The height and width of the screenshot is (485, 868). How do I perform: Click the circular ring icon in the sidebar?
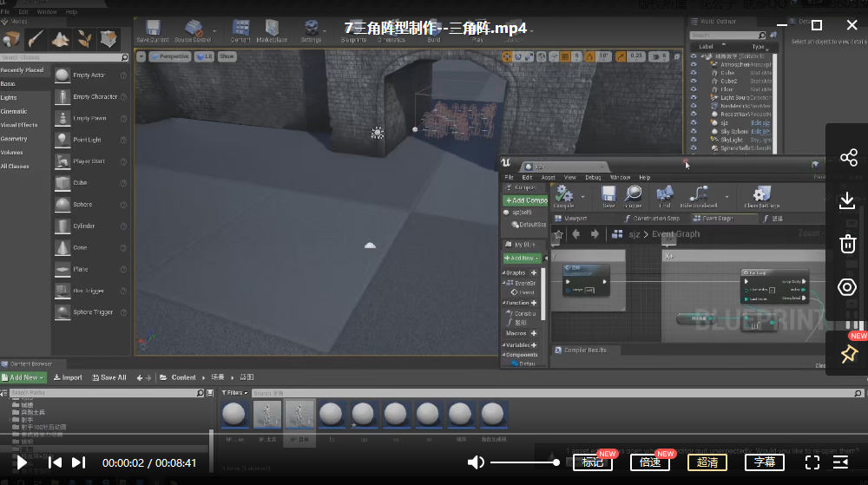click(848, 287)
